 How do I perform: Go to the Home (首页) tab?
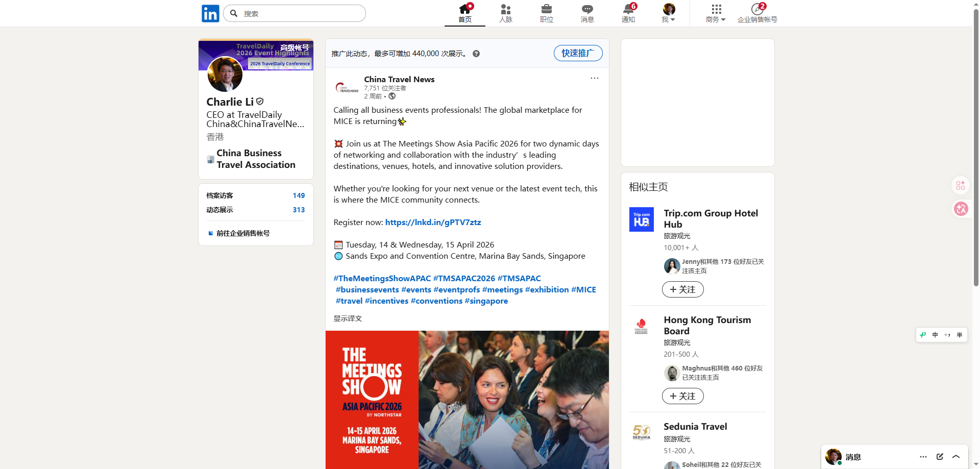tap(464, 13)
